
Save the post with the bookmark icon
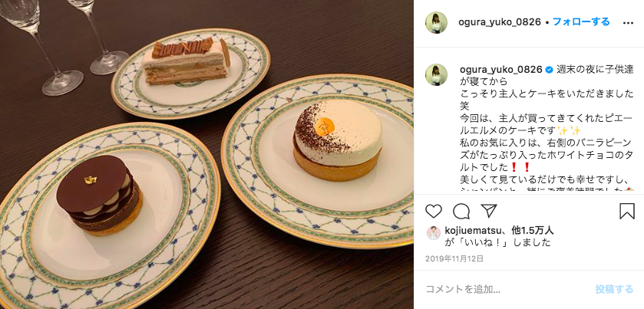[627, 211]
